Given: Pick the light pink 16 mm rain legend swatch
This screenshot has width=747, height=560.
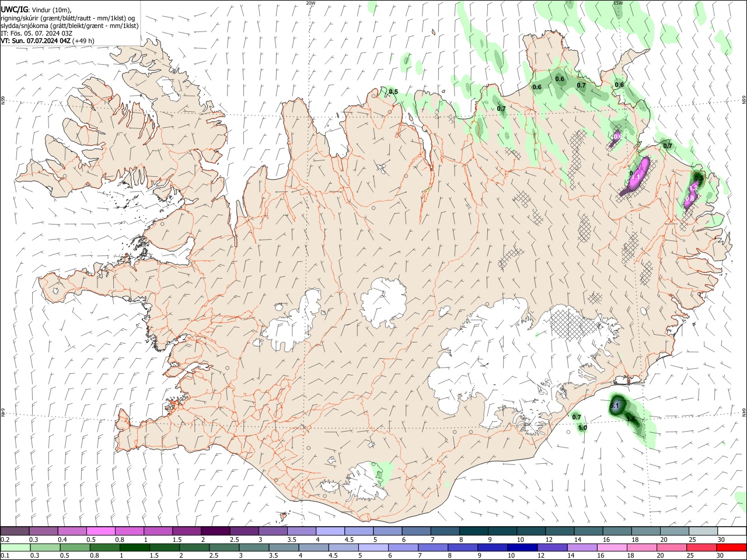Looking at the screenshot, I should 612,547.
